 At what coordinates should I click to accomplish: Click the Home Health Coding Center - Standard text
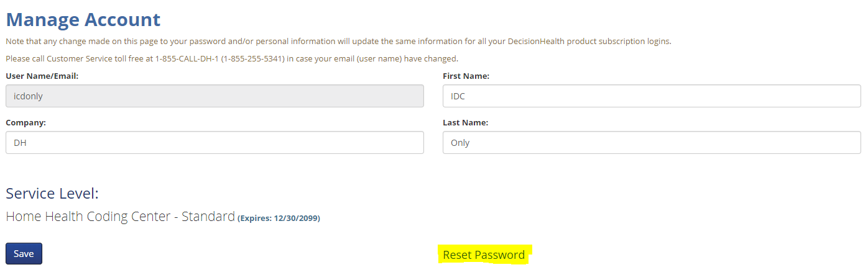120,217
